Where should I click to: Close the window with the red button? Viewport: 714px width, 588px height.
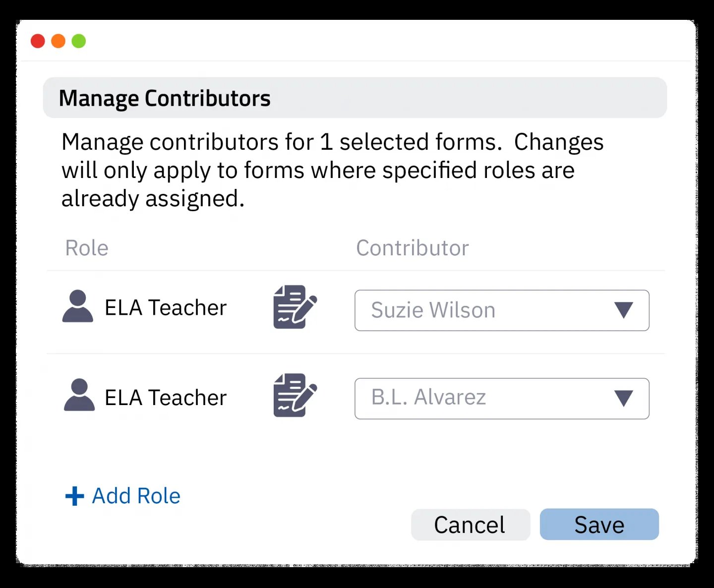coord(38,41)
